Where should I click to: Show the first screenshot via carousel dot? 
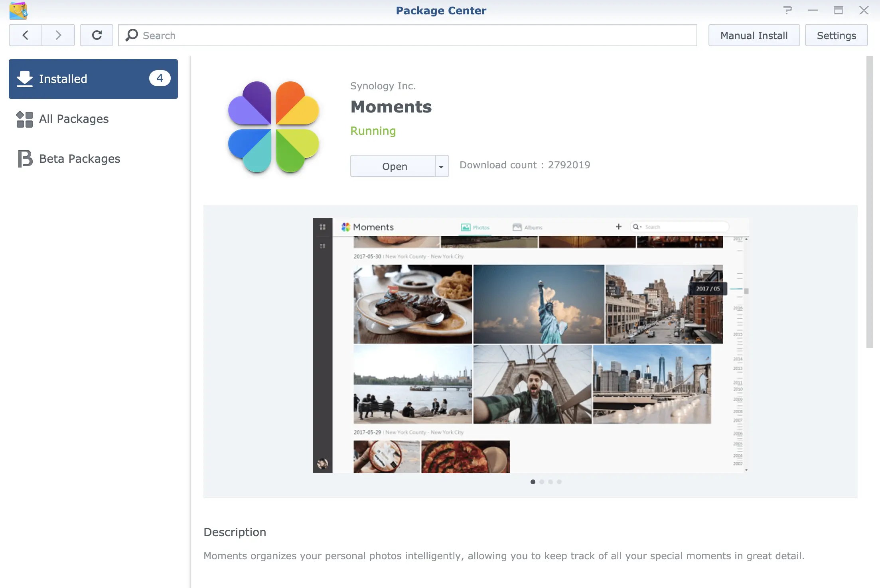tap(533, 482)
